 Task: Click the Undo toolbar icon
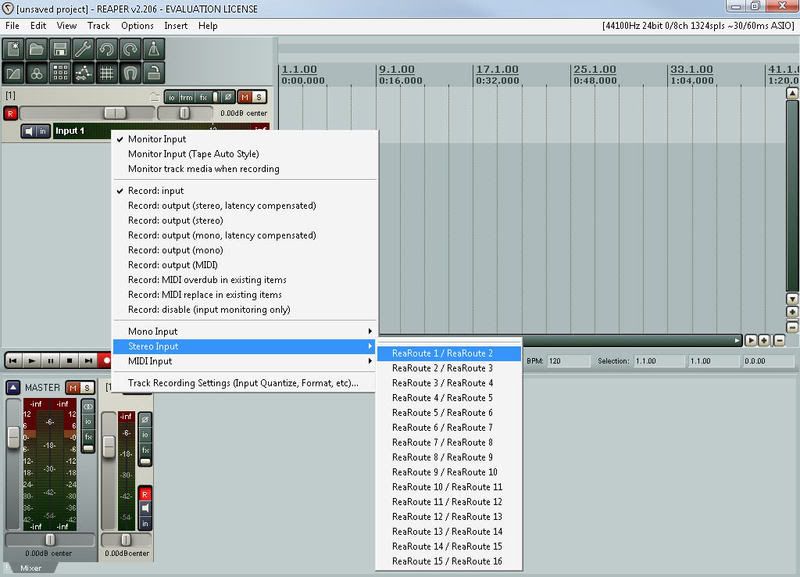coord(106,49)
